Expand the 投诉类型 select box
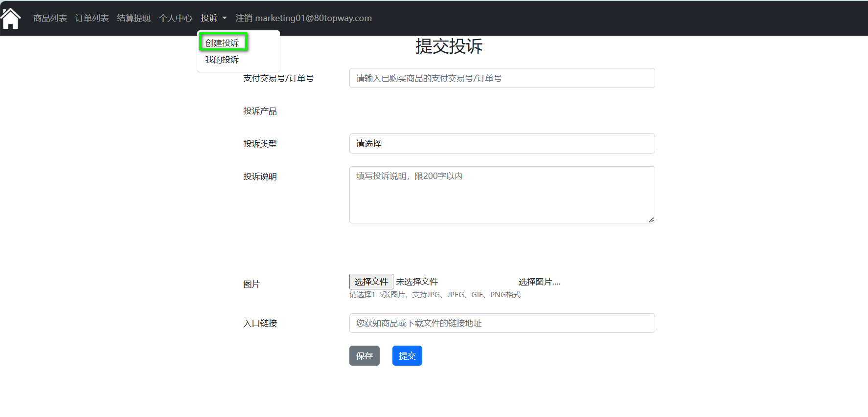 click(x=502, y=144)
